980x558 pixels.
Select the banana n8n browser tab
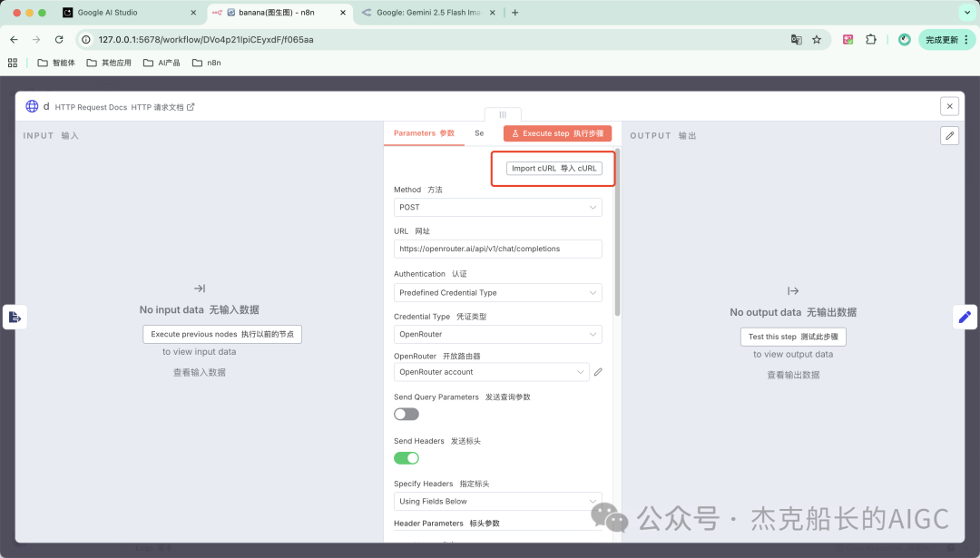(279, 13)
